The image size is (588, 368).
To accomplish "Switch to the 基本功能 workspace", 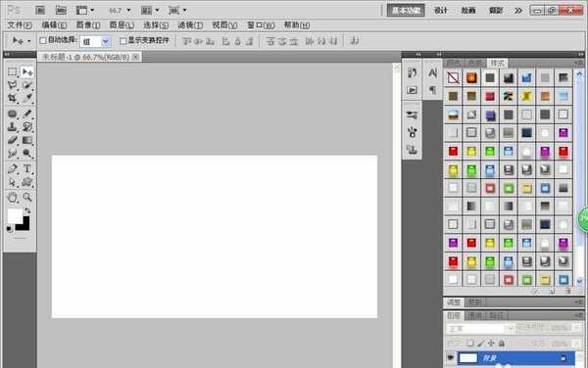I will [406, 11].
